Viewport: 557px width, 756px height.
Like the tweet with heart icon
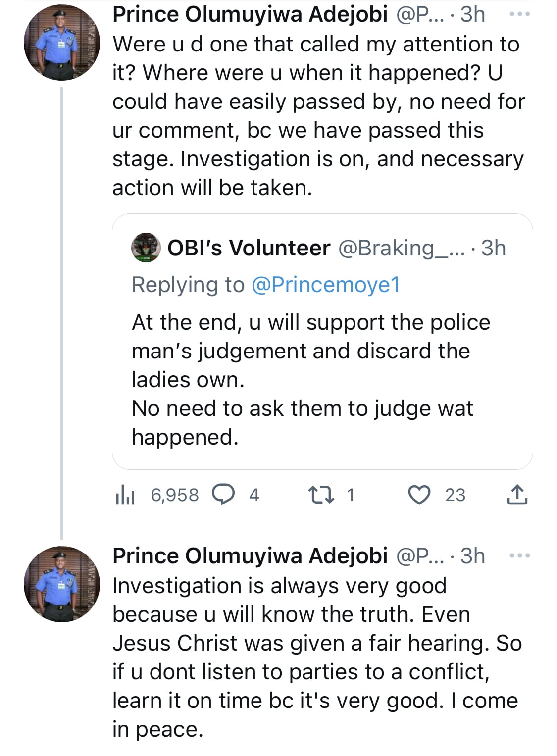click(x=419, y=494)
